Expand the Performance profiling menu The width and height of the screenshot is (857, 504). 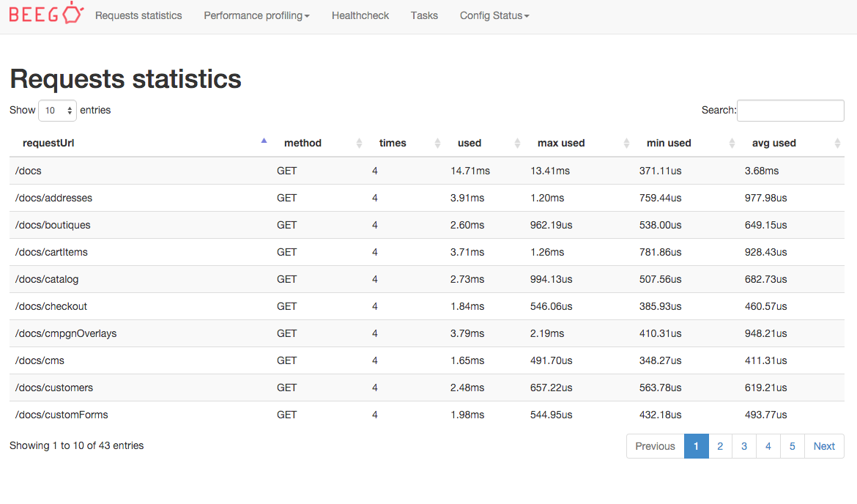(x=256, y=15)
